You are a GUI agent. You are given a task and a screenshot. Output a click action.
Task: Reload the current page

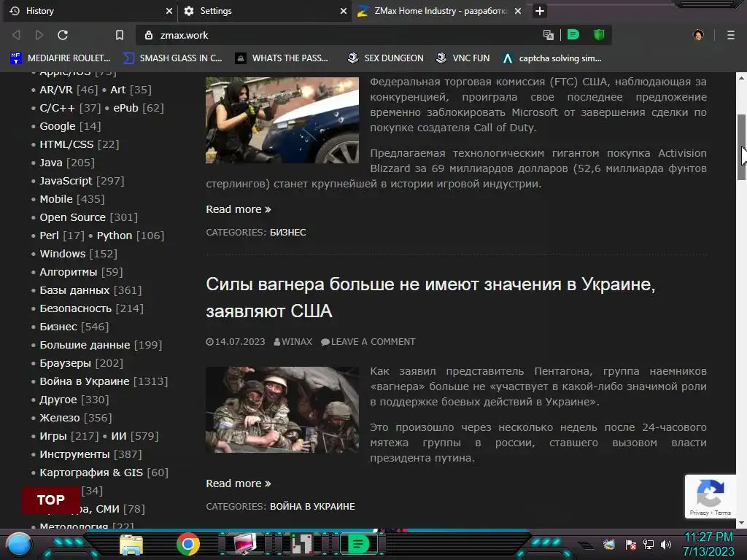(x=63, y=35)
